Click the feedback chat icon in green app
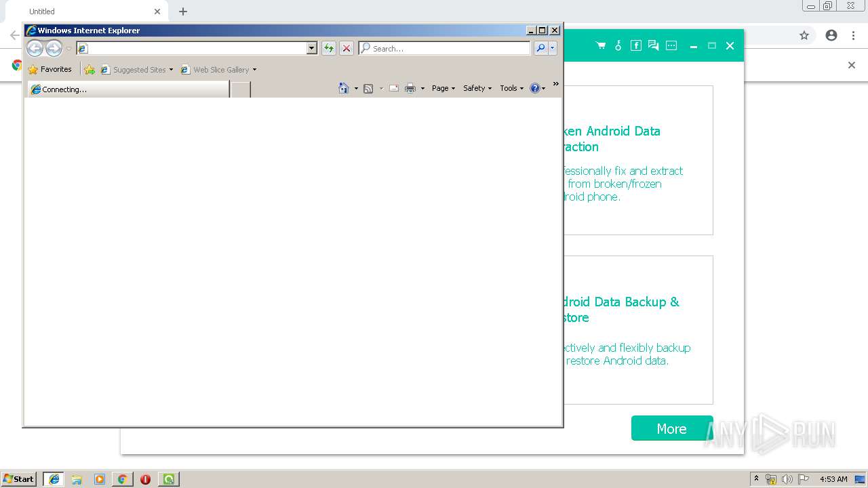 point(653,45)
